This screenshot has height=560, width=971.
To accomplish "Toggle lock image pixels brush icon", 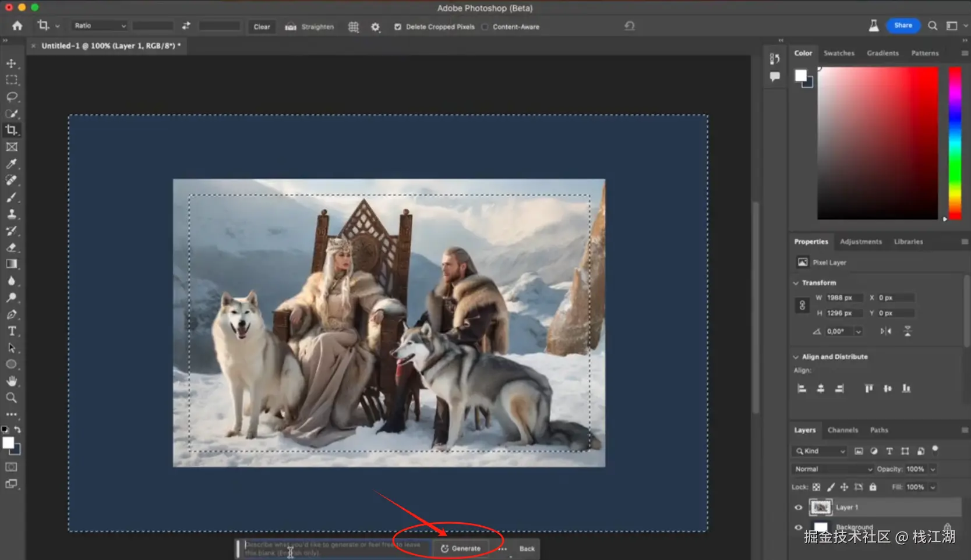I will [831, 487].
